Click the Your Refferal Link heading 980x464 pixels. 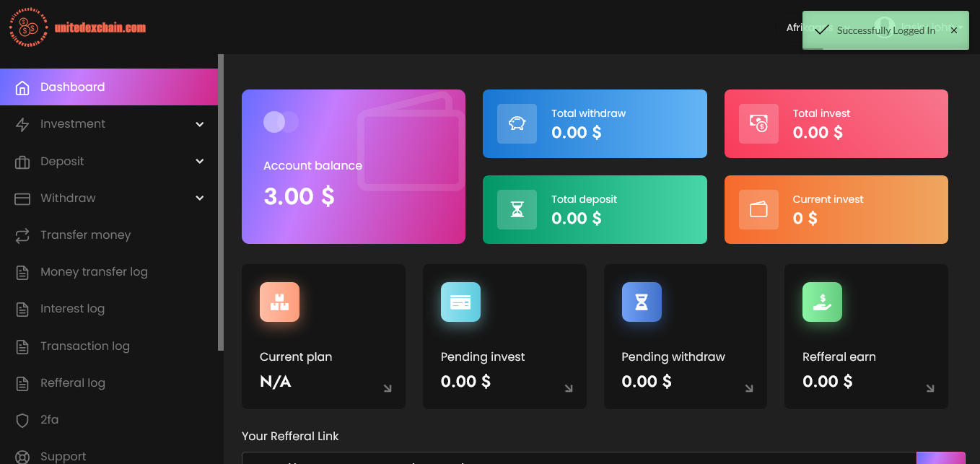290,436
